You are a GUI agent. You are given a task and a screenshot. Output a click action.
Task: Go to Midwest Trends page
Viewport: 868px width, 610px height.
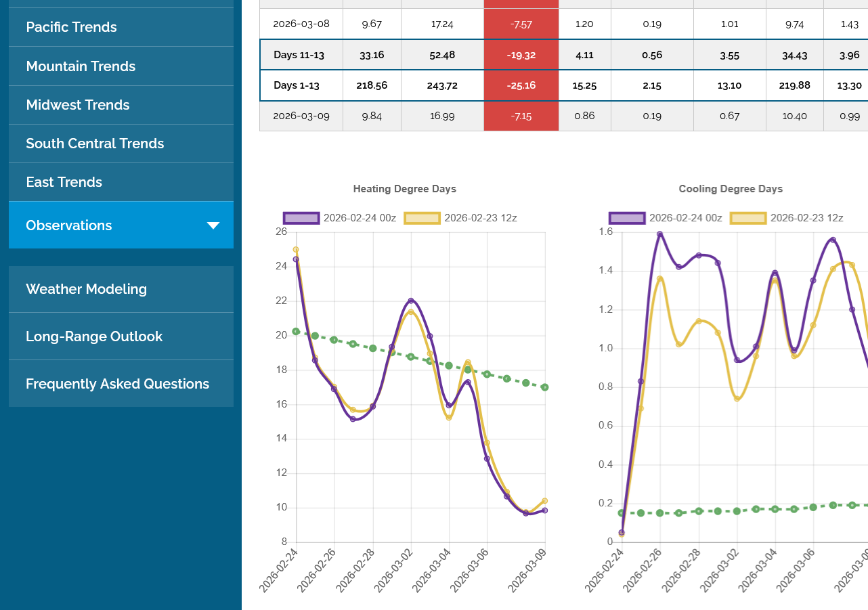coord(78,105)
